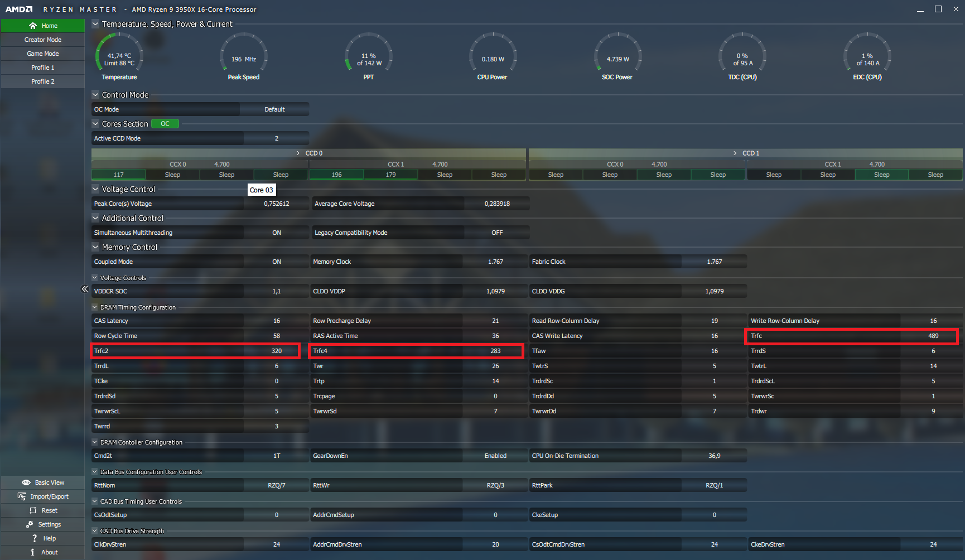Click the PPT gauge
Screen dimensions: 965x560
tap(369, 57)
